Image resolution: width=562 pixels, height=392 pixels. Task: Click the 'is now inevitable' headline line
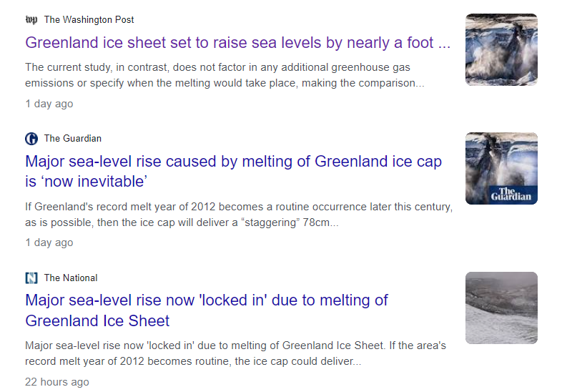pyautogui.click(x=86, y=182)
